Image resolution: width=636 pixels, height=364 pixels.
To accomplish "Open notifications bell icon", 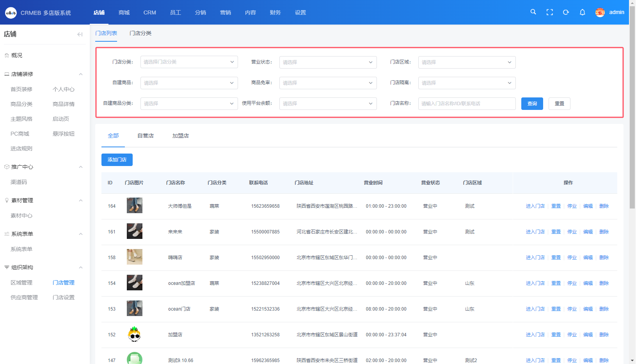I will point(582,12).
